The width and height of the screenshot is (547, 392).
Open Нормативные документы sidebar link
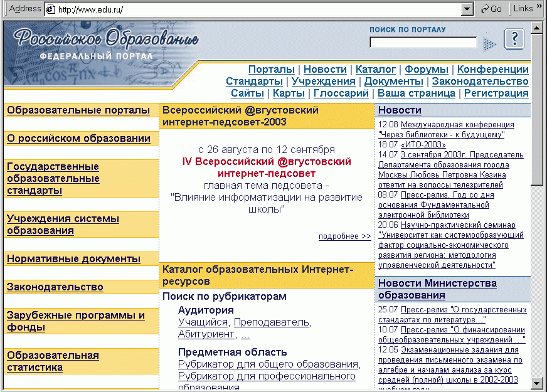pos(73,259)
